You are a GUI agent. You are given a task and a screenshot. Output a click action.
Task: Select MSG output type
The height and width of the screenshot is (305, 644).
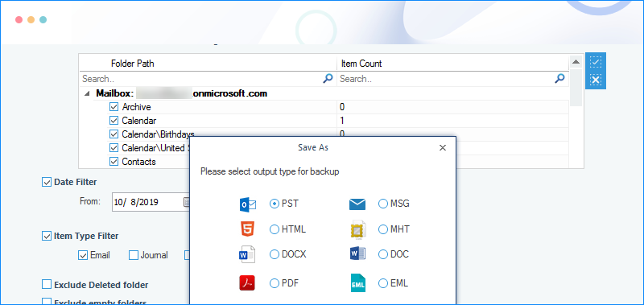point(383,204)
